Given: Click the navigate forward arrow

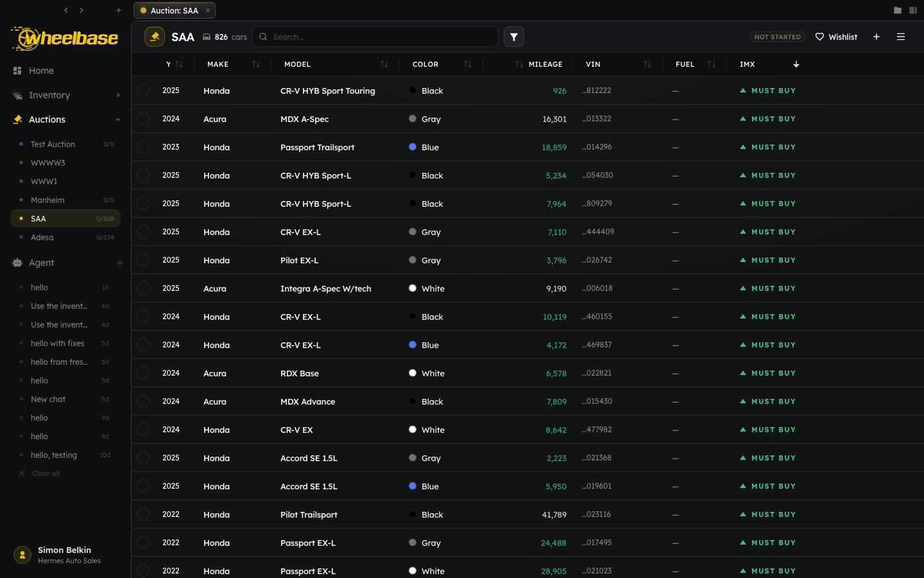Looking at the screenshot, I should point(81,10).
